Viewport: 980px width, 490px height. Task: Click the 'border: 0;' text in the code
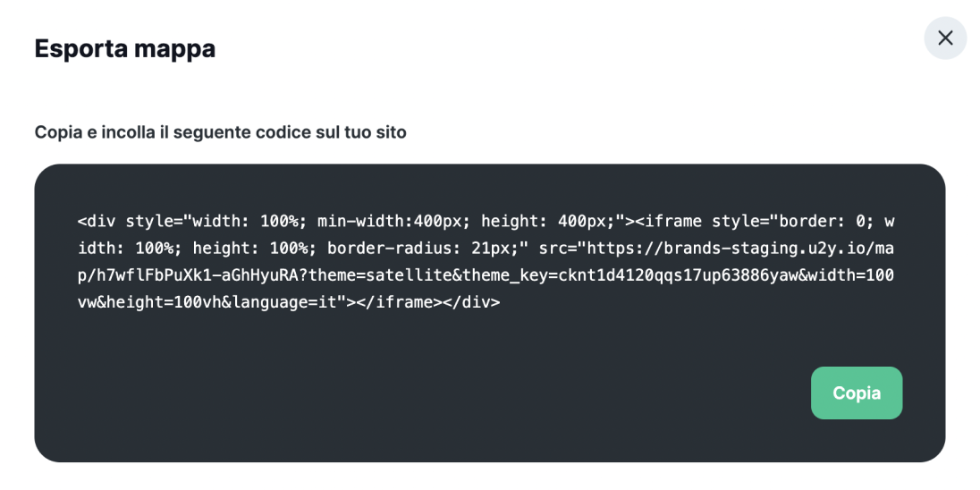pyautogui.click(x=824, y=221)
